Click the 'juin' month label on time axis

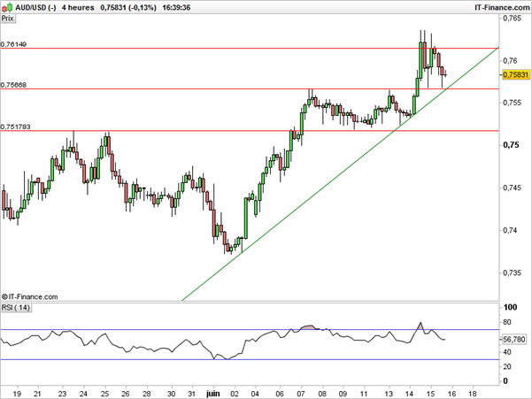(x=213, y=394)
